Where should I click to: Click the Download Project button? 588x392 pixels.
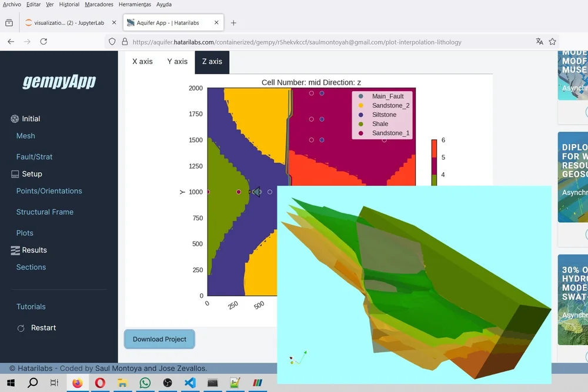point(159,339)
